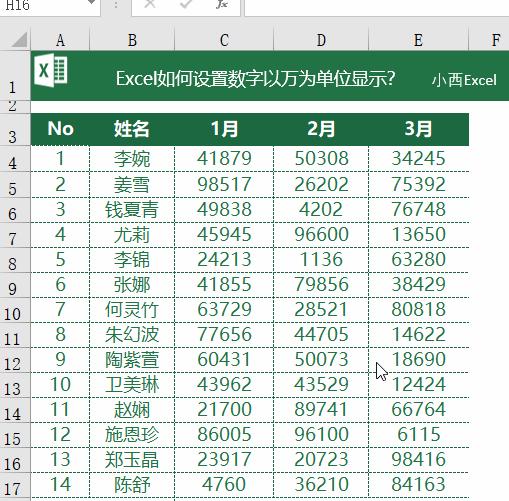Image resolution: width=509 pixels, height=501 pixels.
Task: Select the cell with name 赵娴
Action: (x=132, y=410)
